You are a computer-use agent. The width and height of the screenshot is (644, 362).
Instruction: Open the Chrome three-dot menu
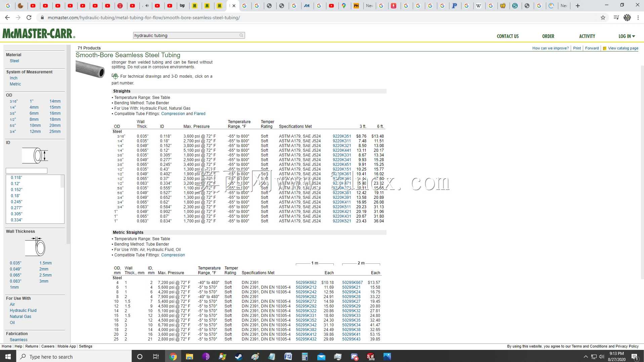coord(638,17)
